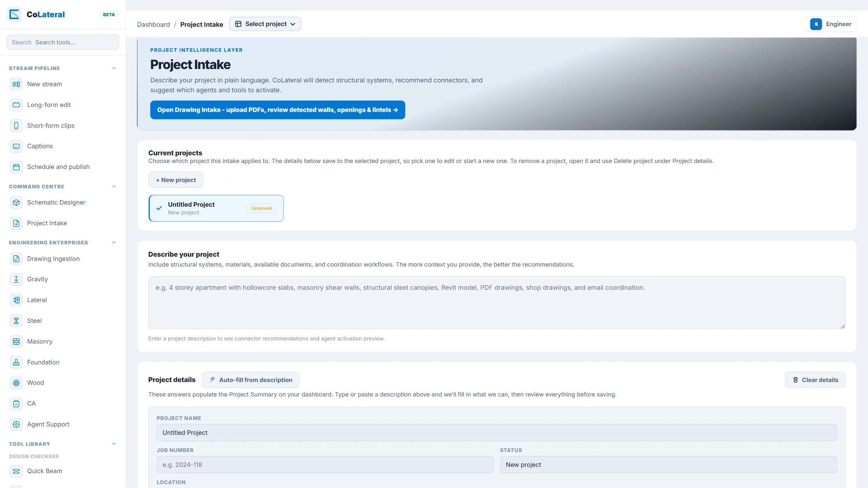Open the Steel tool
868x488 pixels.
[x=34, y=321]
